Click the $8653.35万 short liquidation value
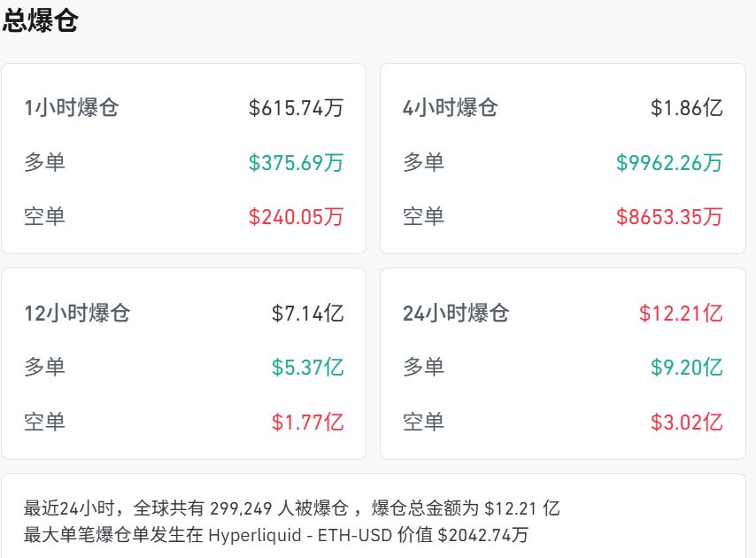This screenshot has width=756, height=558. click(x=669, y=217)
